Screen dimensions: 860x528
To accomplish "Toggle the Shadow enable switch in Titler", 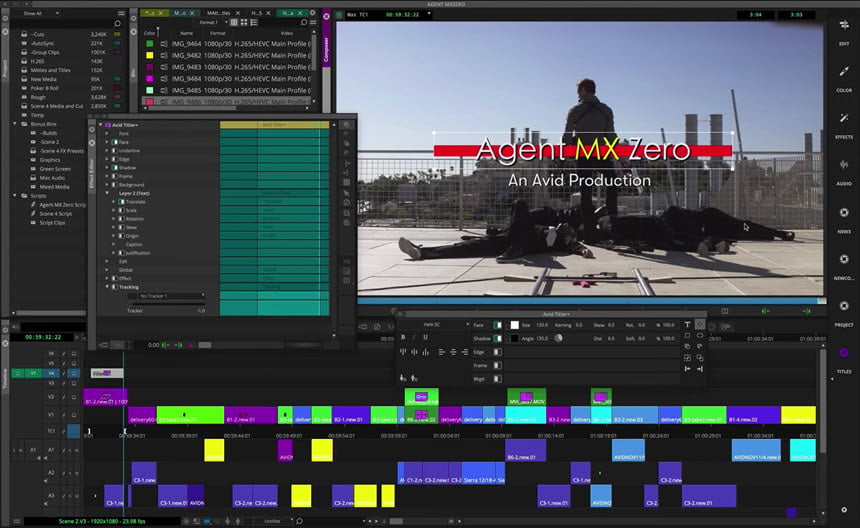I will [x=498, y=338].
